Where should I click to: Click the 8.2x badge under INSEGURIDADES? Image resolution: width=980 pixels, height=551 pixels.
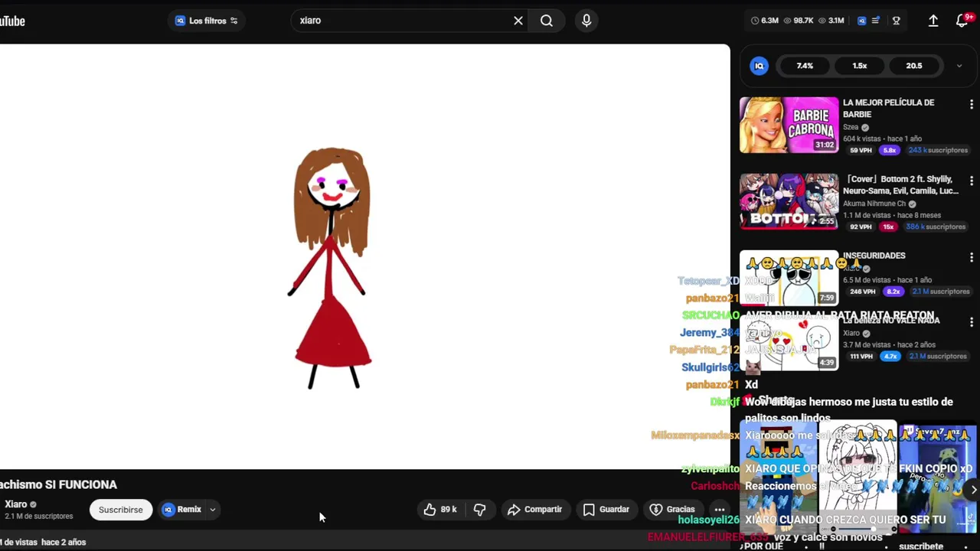pos(893,292)
